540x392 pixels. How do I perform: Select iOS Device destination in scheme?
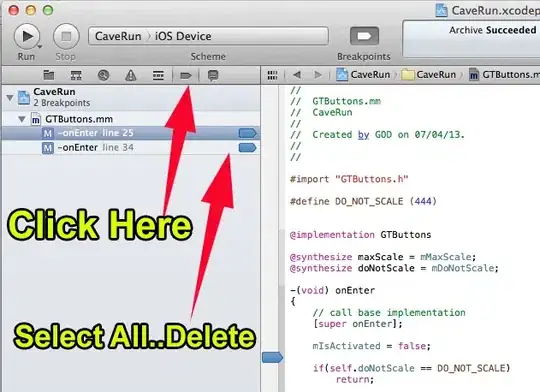click(x=183, y=36)
